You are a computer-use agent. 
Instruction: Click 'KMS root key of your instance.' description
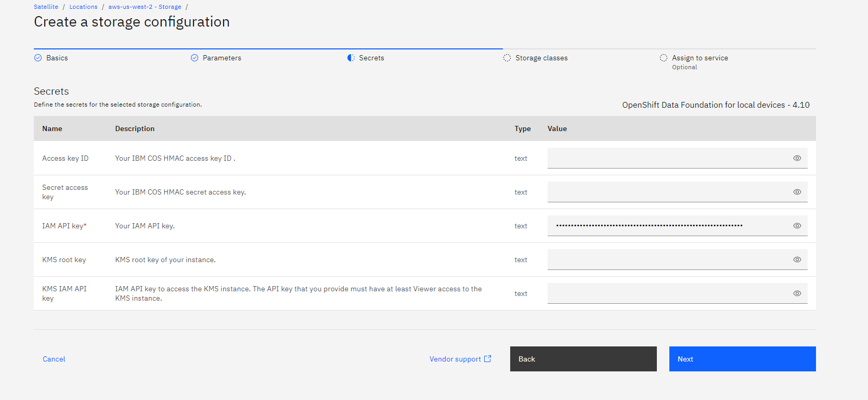tap(165, 260)
